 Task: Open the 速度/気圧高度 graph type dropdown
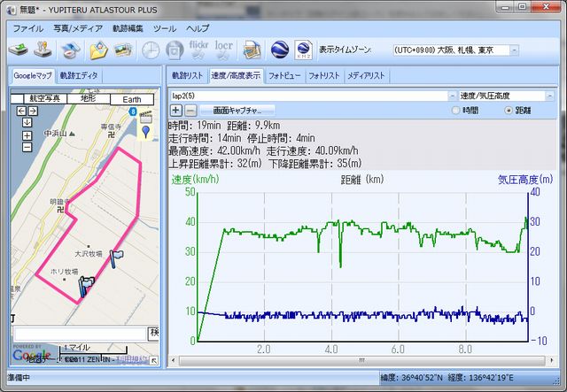[549, 96]
